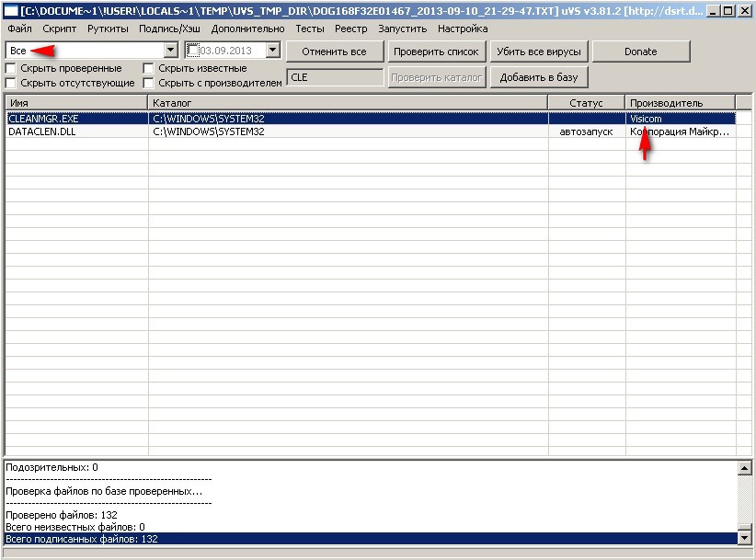Open the Тесты menu
This screenshot has height=560, width=756.
point(310,29)
